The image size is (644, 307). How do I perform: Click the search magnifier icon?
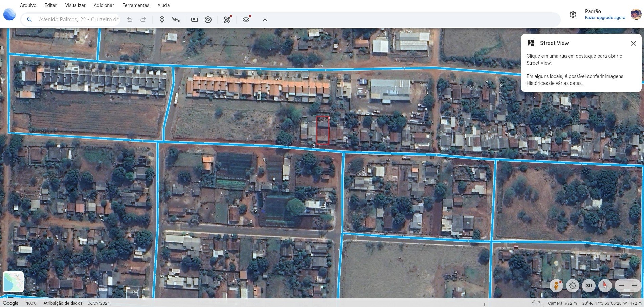[x=29, y=20]
